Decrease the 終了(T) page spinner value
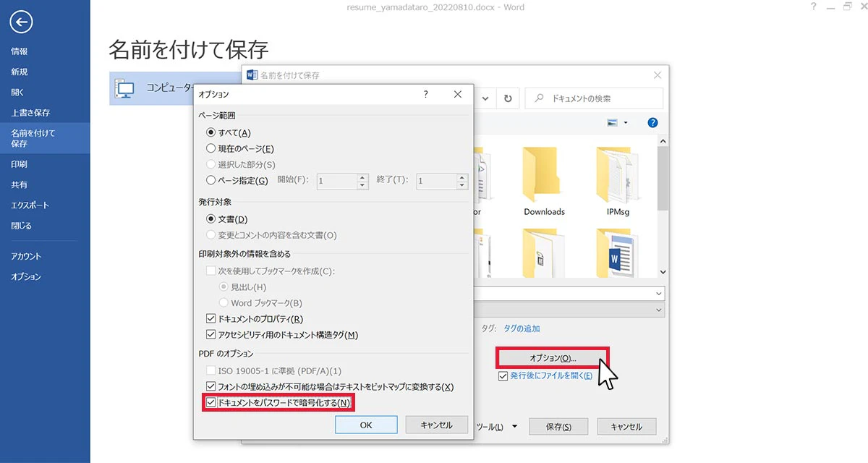The width and height of the screenshot is (868, 463). 461,184
